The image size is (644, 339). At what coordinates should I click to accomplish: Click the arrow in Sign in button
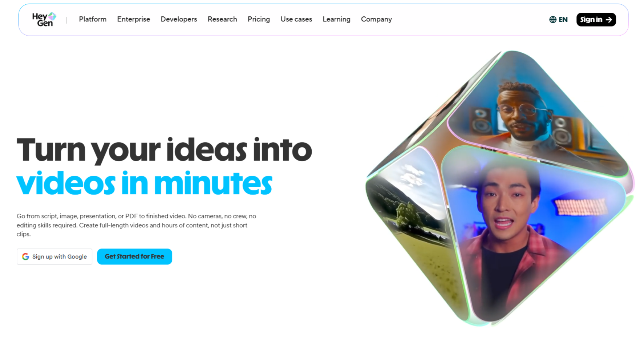(x=609, y=20)
